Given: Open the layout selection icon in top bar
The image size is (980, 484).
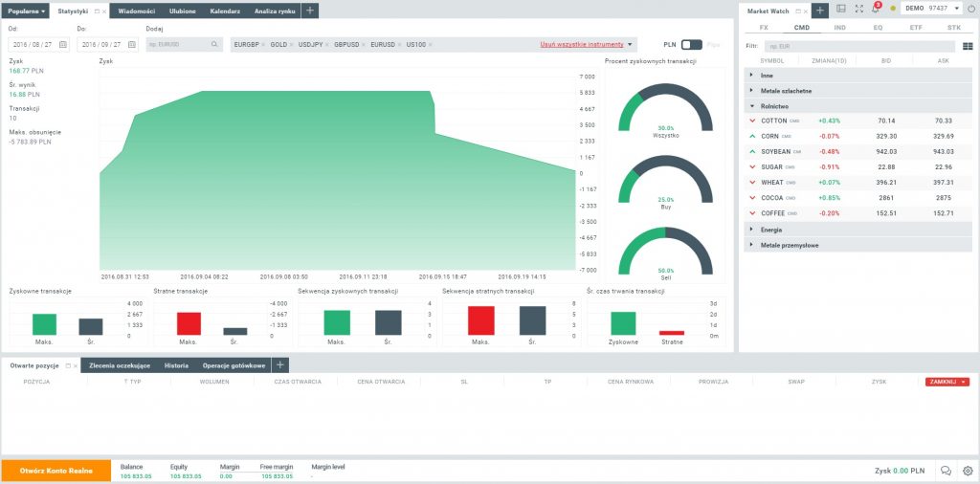Looking at the screenshot, I should coord(841,9).
